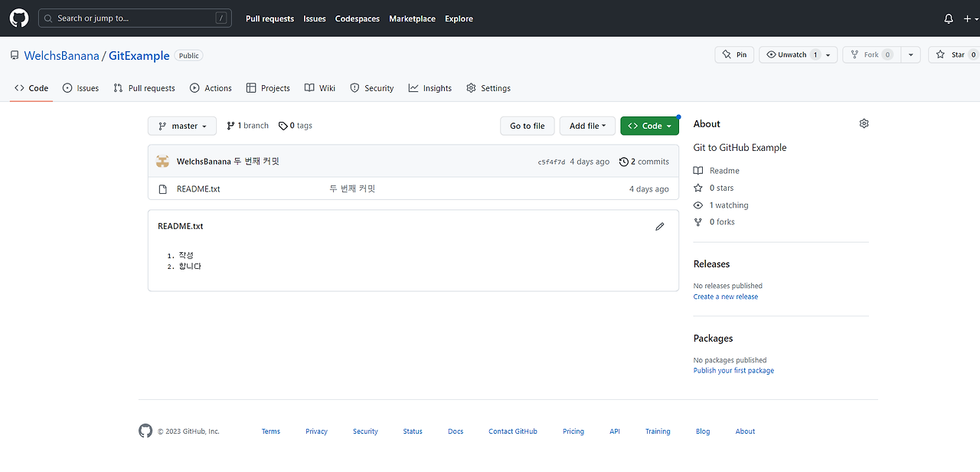This screenshot has width=980, height=472.
Task: Jump to Readme in About sidebar
Action: [x=717, y=171]
